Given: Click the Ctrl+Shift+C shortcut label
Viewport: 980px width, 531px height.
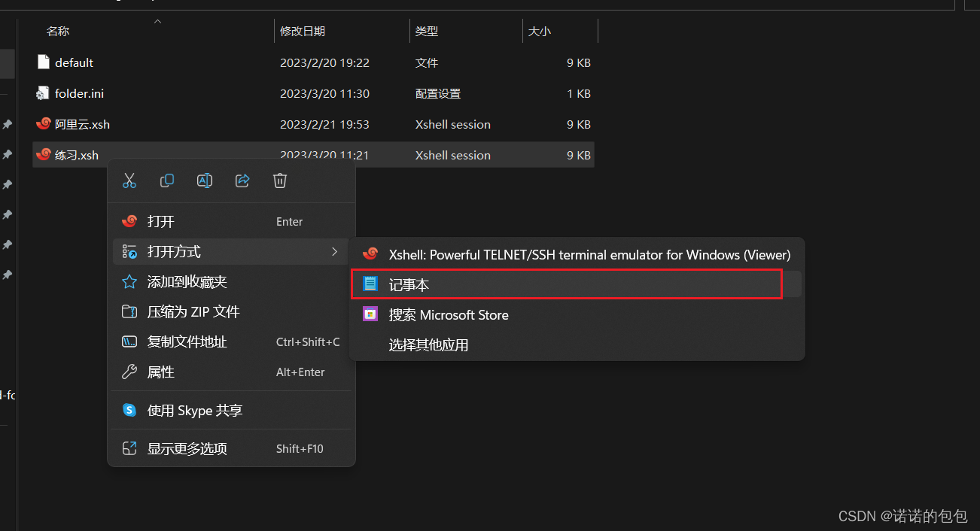Looking at the screenshot, I should click(308, 341).
